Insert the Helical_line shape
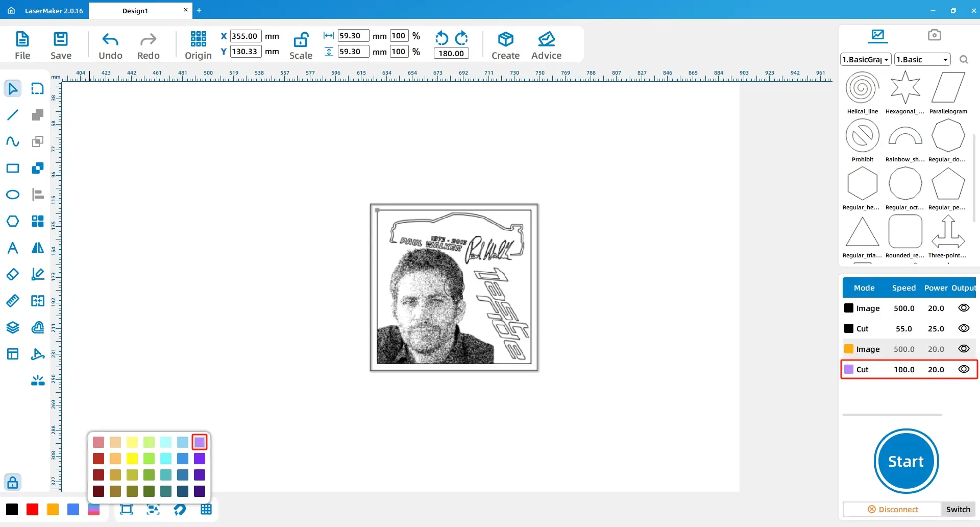The image size is (980, 527). pos(863,92)
